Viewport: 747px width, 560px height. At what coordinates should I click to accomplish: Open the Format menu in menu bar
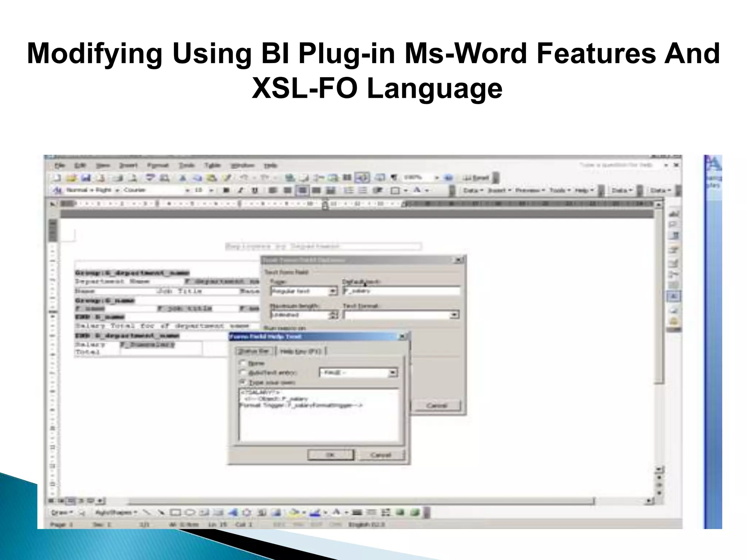(x=158, y=166)
